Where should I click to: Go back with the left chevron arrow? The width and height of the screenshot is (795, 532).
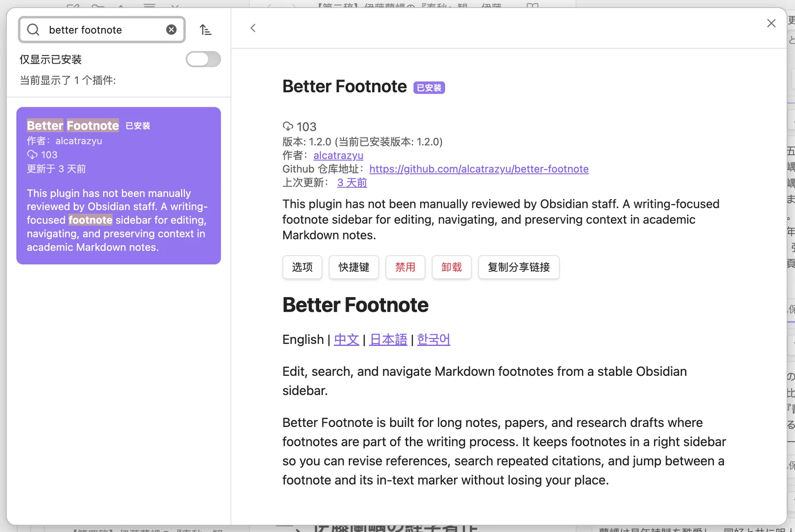[x=253, y=28]
